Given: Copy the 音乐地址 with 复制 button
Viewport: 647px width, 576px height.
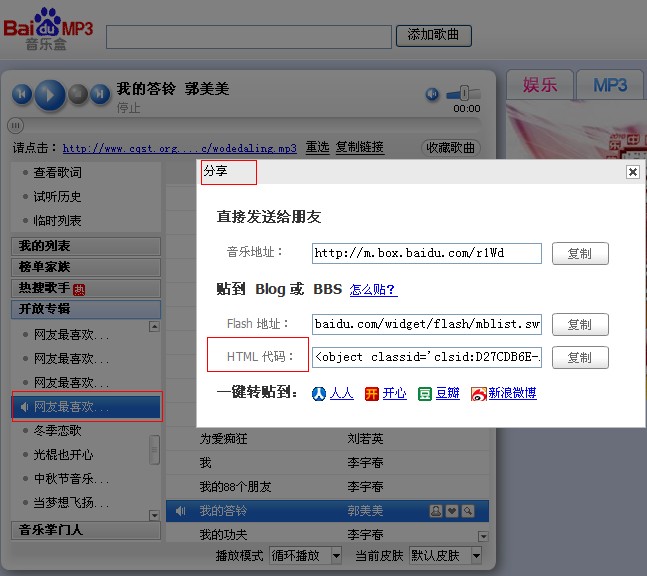Looking at the screenshot, I should click(580, 253).
